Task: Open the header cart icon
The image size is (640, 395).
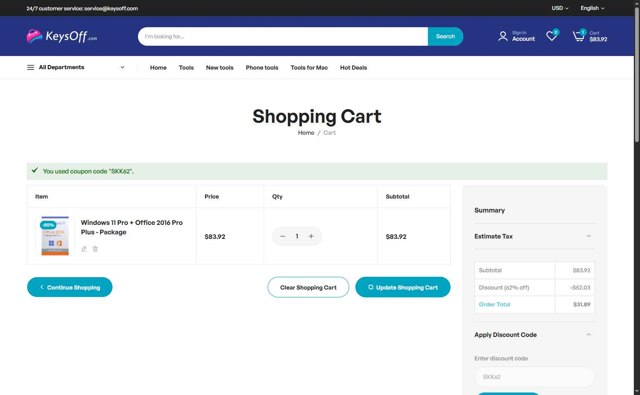Action: click(578, 36)
